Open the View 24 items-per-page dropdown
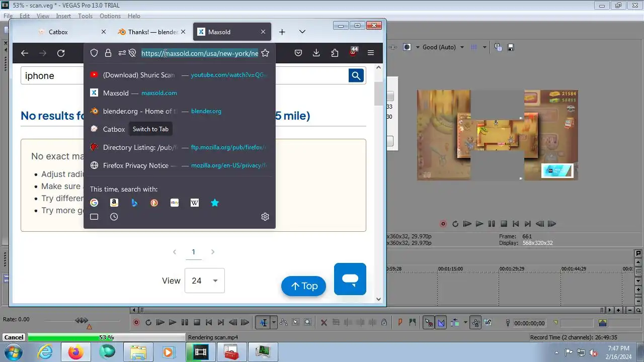 coord(205,281)
